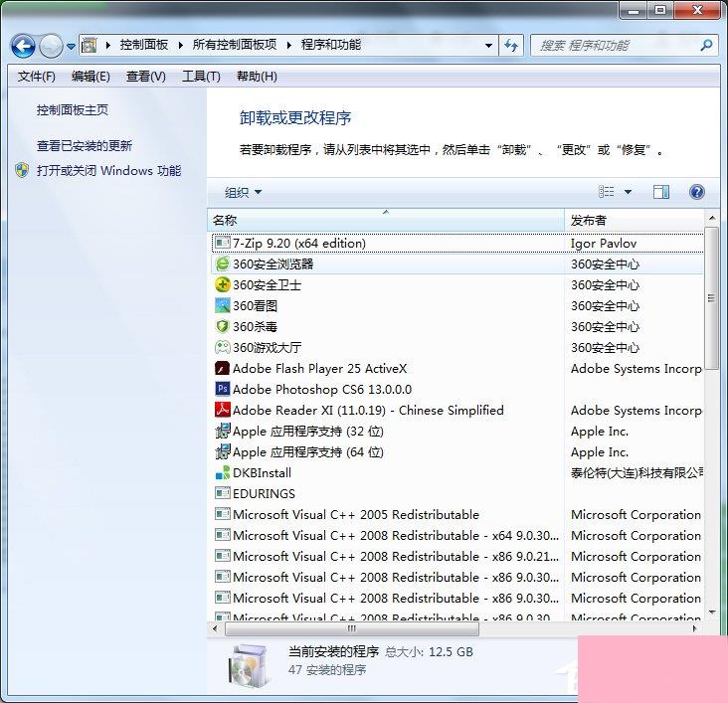The image size is (728, 703).
Task: Select Visual C++ 2008 Redistributable x86 9.0.21 row
Action: (x=457, y=556)
